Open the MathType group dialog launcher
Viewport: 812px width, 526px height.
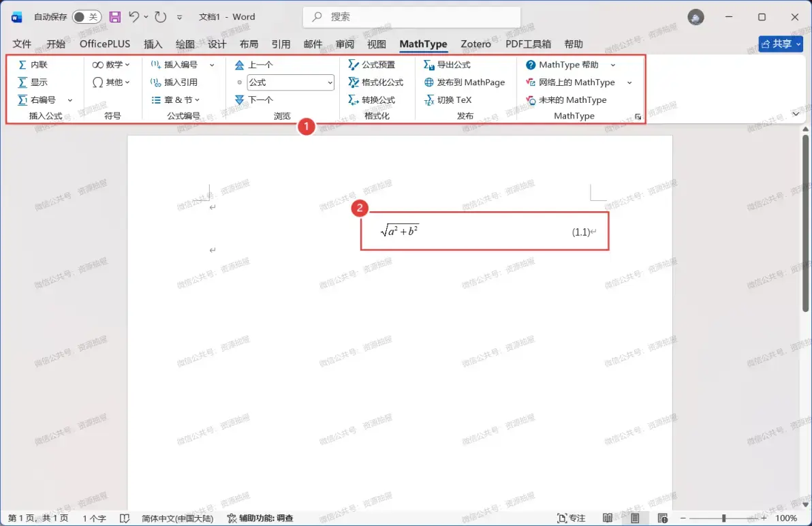click(x=638, y=117)
